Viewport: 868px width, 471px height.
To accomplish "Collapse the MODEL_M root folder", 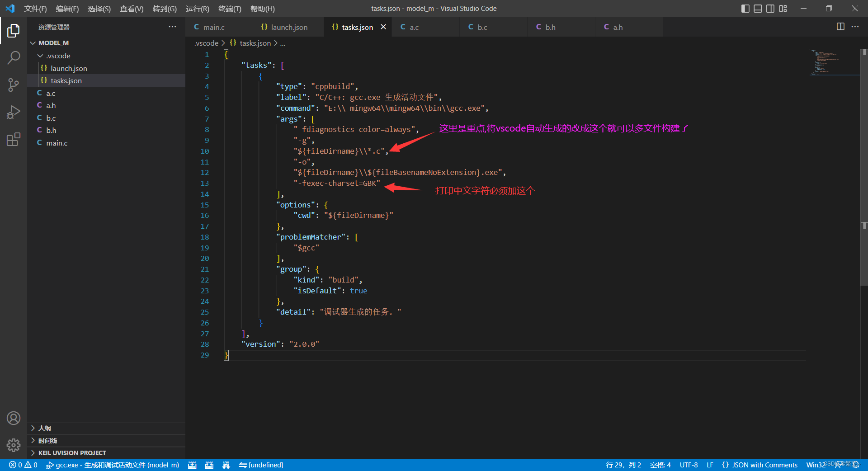I will coord(106,43).
